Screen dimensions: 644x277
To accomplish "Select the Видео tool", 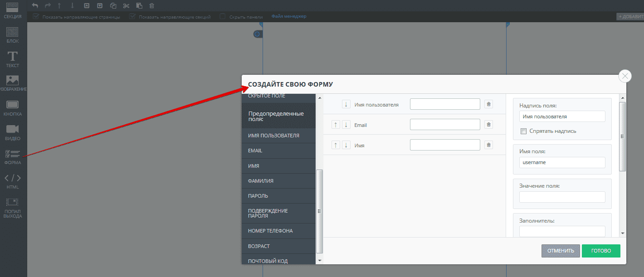I will coord(13,132).
